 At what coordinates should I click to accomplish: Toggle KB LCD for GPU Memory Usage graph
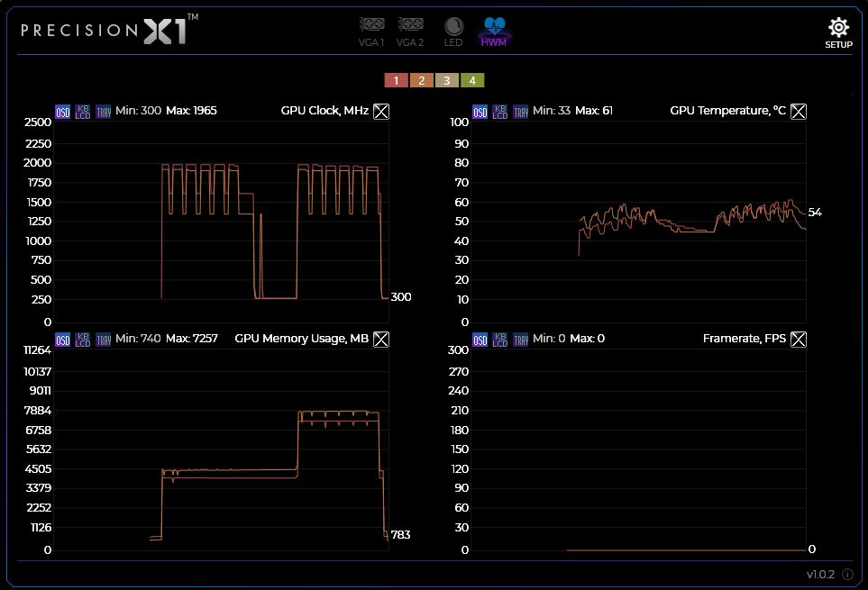tap(83, 340)
